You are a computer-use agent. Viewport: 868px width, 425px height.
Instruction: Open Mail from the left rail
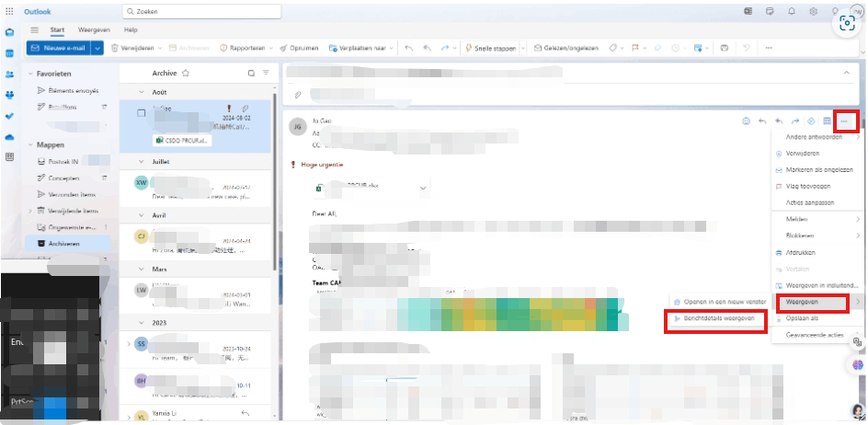9,32
